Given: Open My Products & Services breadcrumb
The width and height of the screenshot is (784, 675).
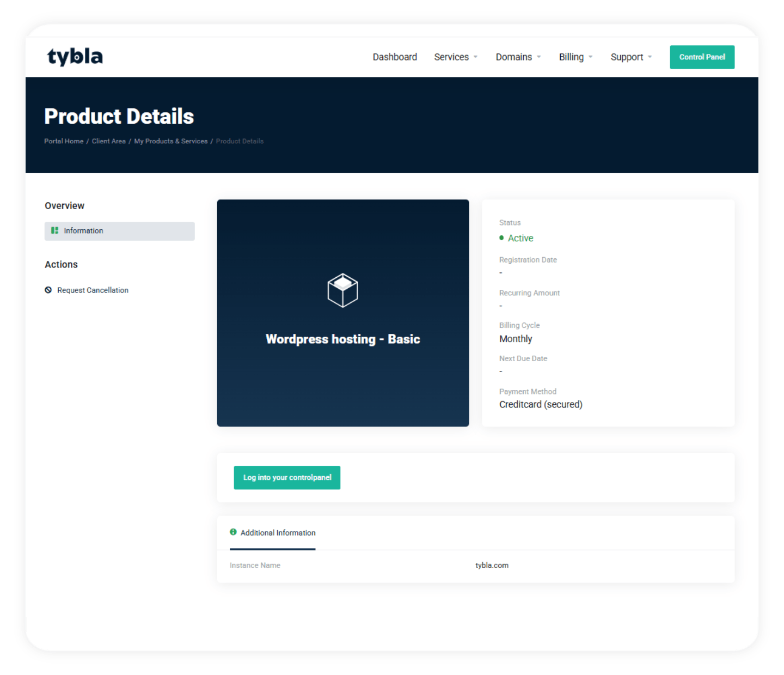Looking at the screenshot, I should click(x=170, y=141).
